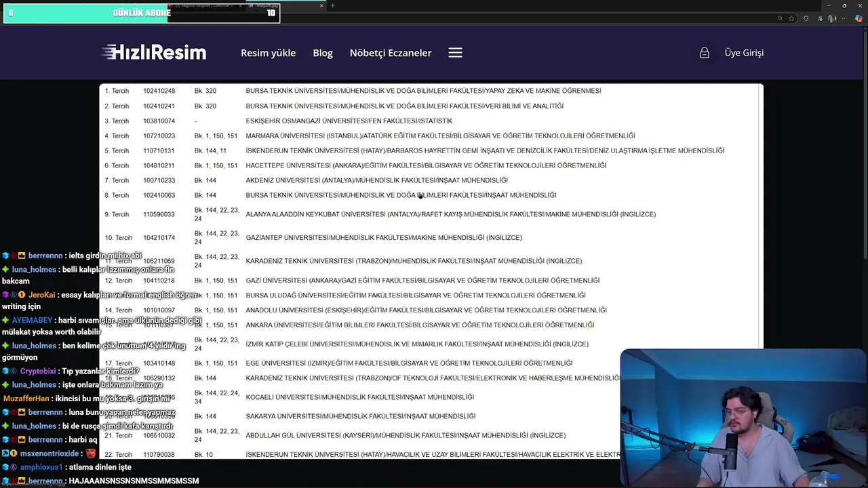868x488 pixels.
Task: Click Bursa Uludağ Üniversitesi row
Action: point(415,296)
